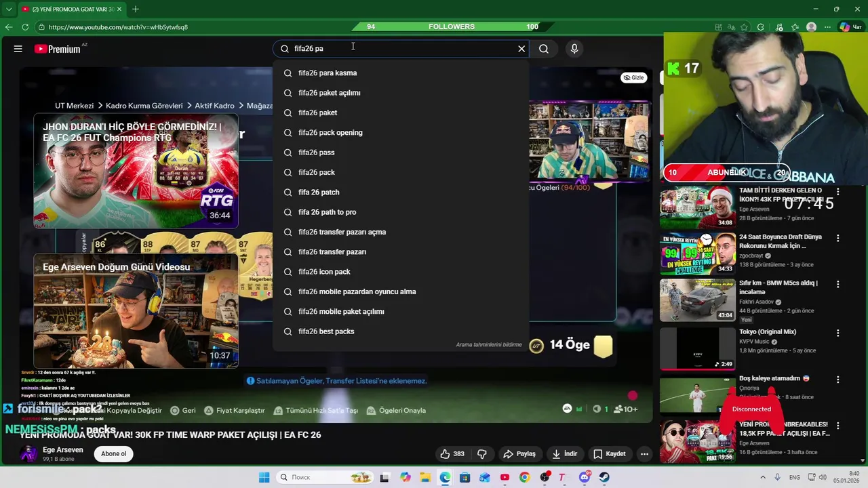Open Discord from the taskbar
The height and width of the screenshot is (488, 868).
click(584, 477)
